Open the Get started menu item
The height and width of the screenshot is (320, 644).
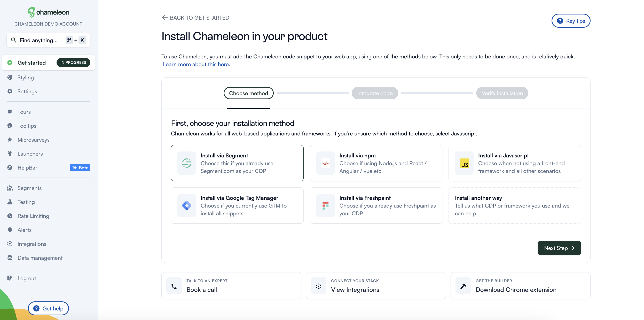(48, 63)
